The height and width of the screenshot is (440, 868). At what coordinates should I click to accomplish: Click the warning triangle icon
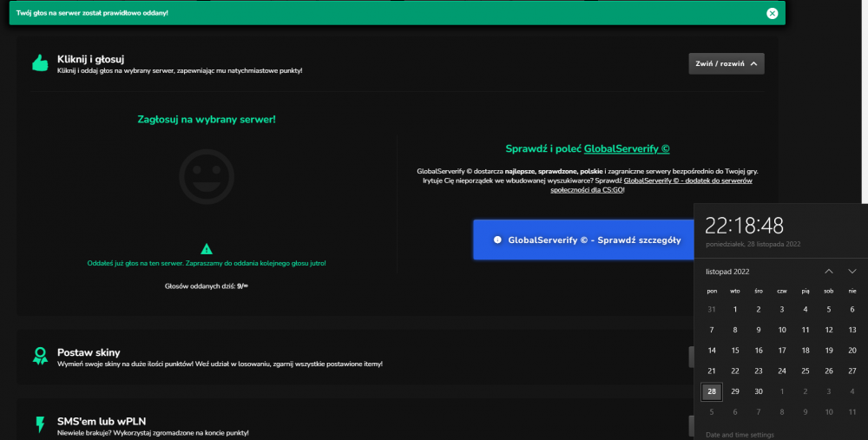207,249
